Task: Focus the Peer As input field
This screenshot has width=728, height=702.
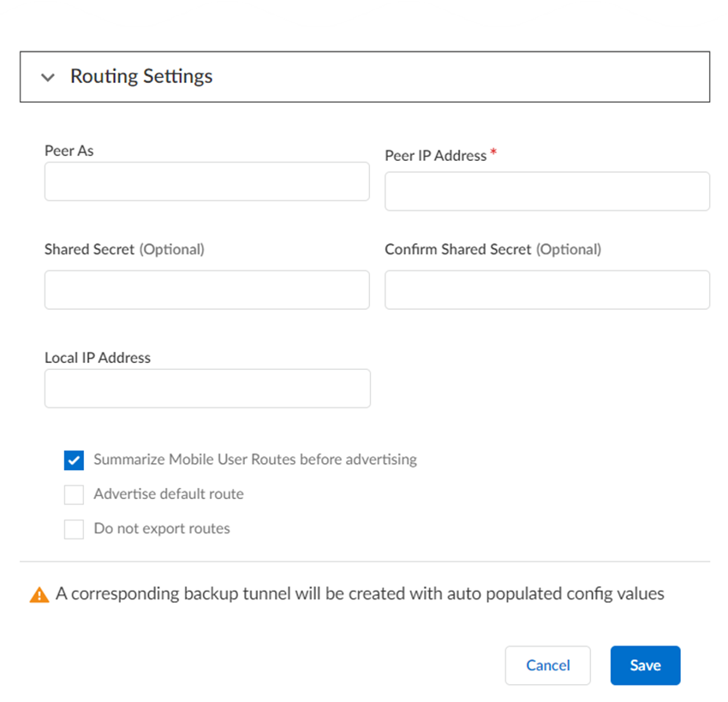Action: [206, 181]
